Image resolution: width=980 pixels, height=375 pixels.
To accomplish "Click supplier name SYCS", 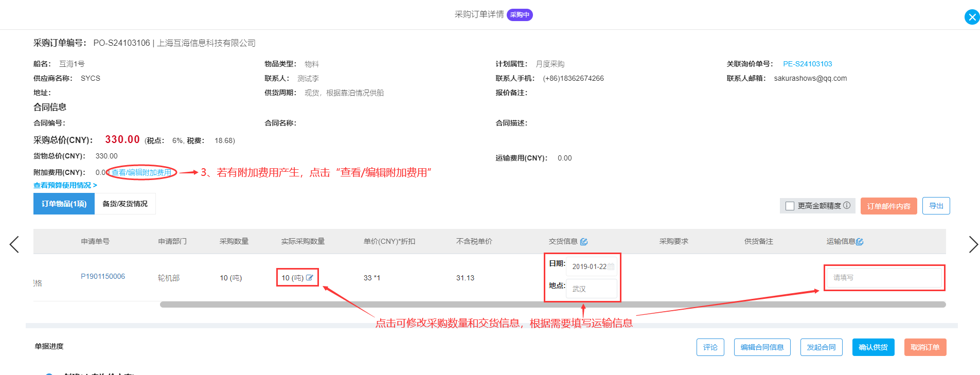I will coord(91,78).
